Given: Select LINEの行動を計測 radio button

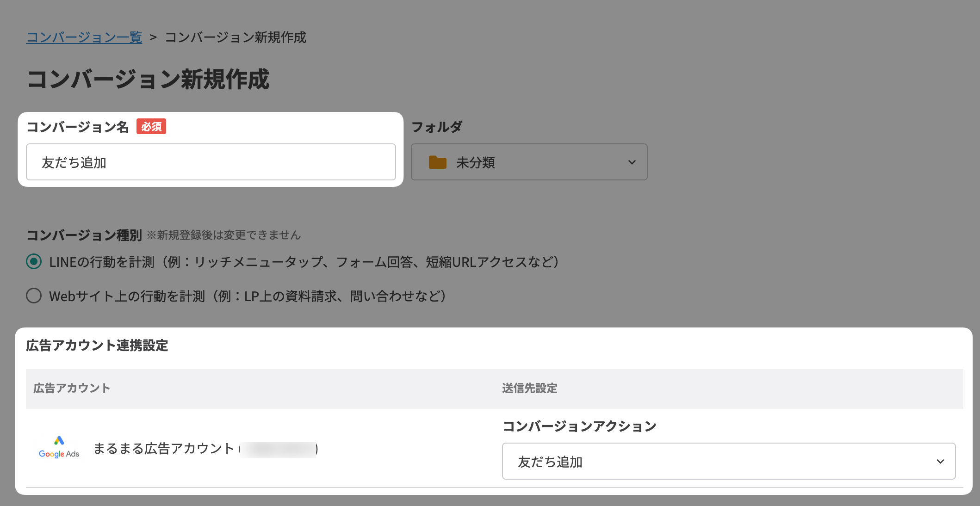Looking at the screenshot, I should [x=34, y=262].
